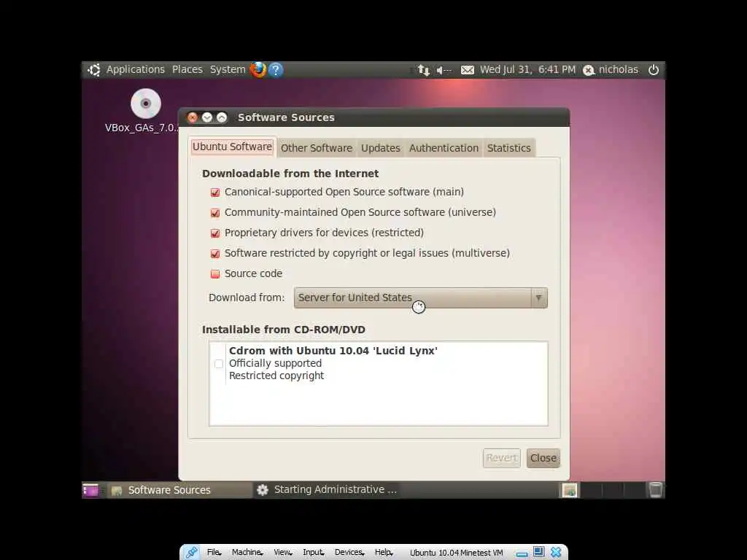Uncheck Proprietary drivers for devices (restricted)
The height and width of the screenshot is (560, 747).
[x=215, y=233]
